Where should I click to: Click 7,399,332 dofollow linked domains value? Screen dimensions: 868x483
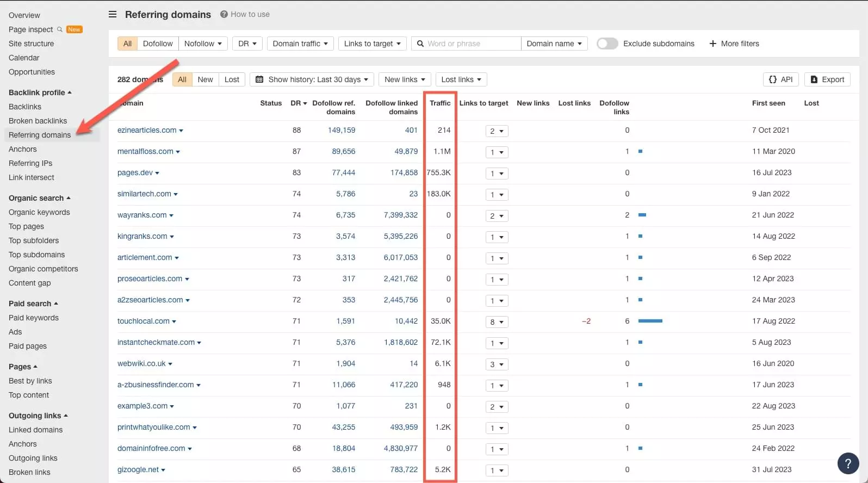(x=401, y=215)
